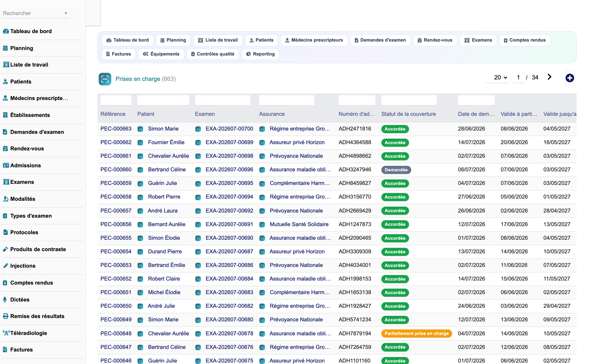This screenshot has width=589, height=364.
Task: Click the Date de demande filter field
Action: (476, 100)
